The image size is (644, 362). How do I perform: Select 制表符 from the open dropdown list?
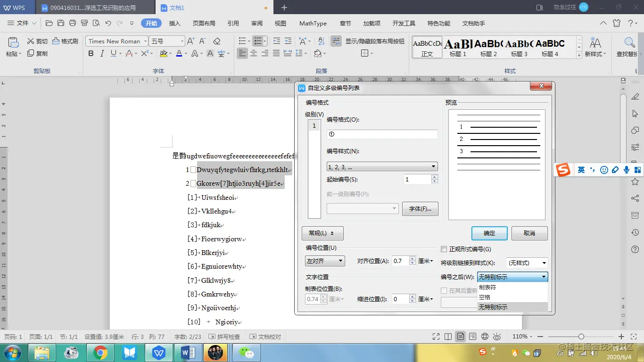coord(487,287)
